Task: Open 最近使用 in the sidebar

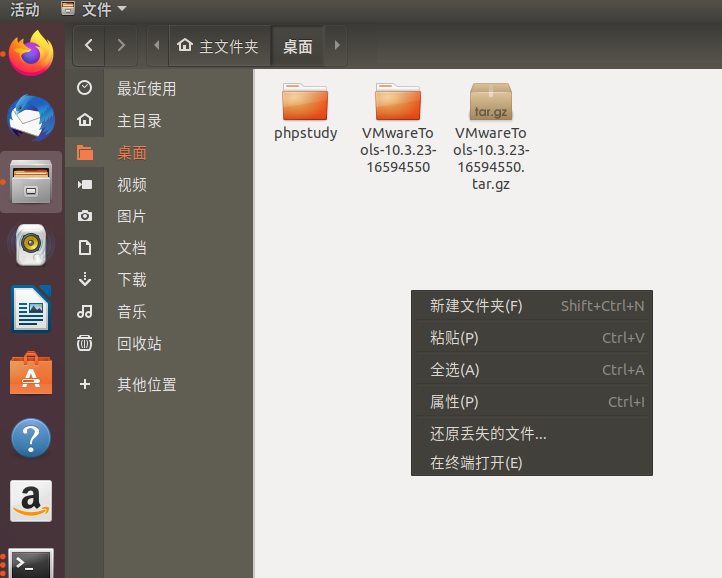Action: click(146, 88)
